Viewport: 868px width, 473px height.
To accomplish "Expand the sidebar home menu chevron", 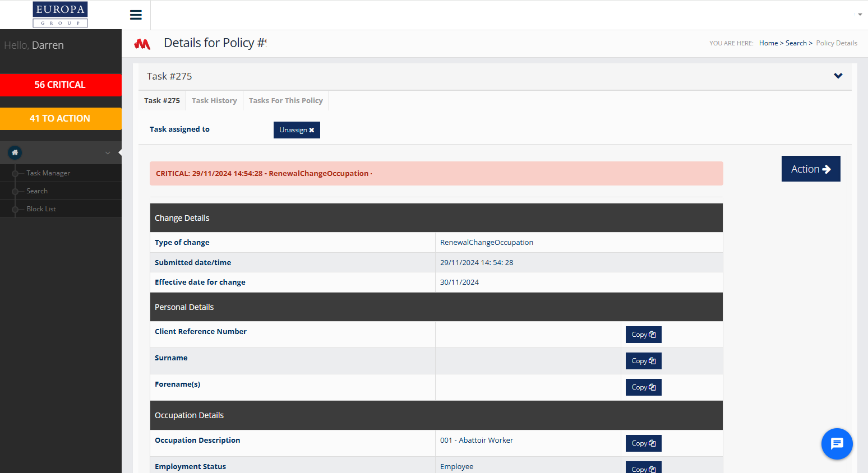I will [x=108, y=153].
